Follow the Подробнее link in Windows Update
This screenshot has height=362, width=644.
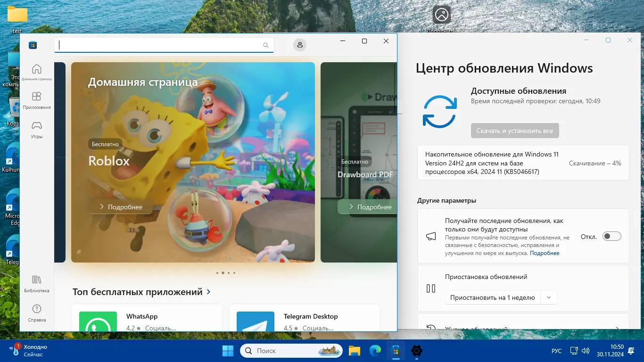pos(545,253)
